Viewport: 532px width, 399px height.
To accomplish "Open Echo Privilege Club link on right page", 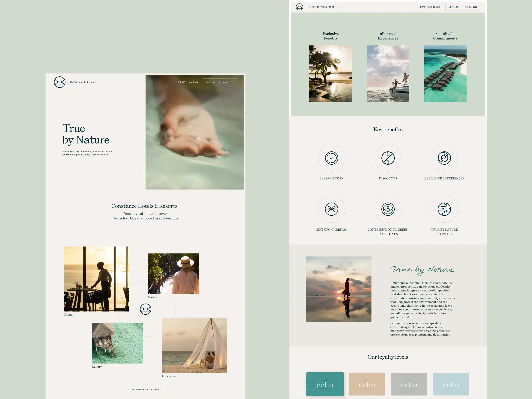I will 430,7.
